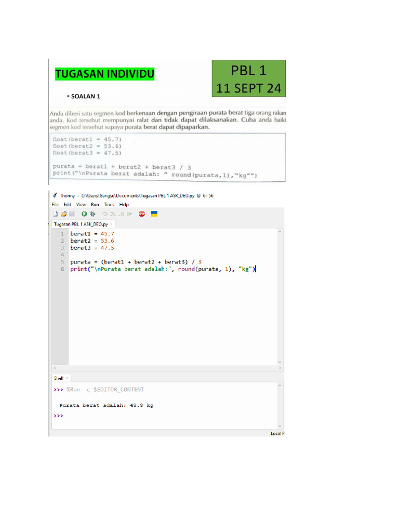Click the Step into debug icon

tap(113, 214)
